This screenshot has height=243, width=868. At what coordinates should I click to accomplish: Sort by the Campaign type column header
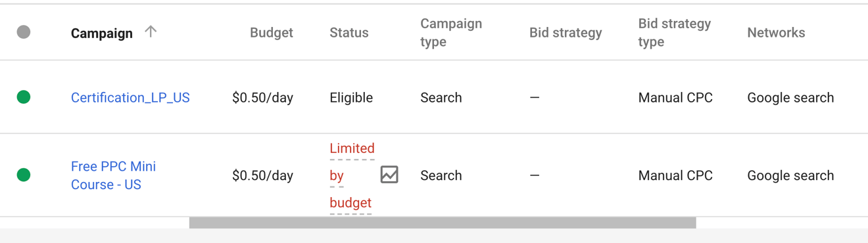451,33
